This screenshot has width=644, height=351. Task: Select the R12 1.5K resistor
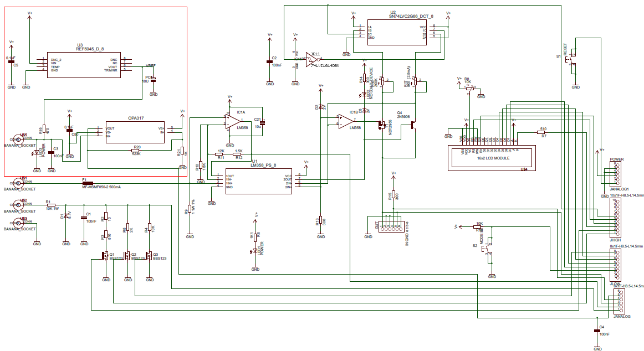coord(237,154)
